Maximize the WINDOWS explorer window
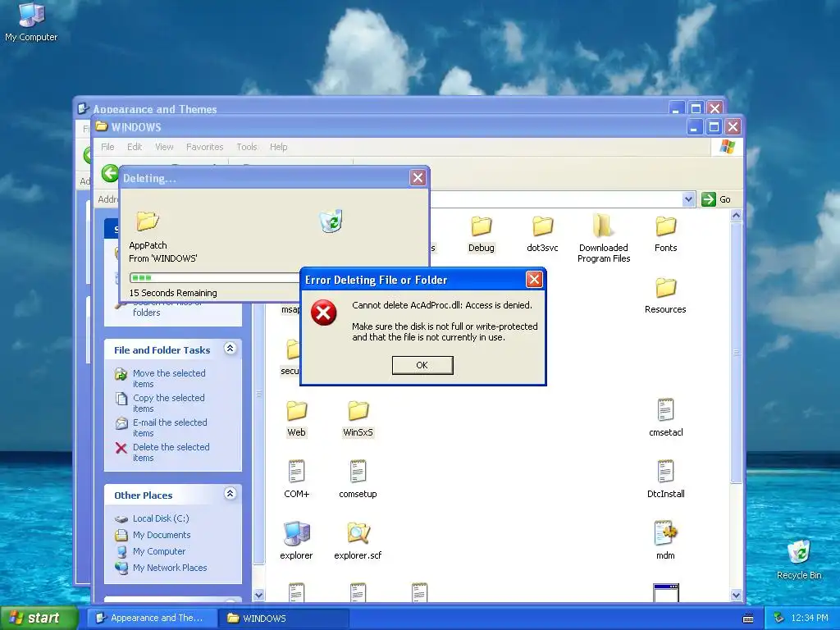The height and width of the screenshot is (630, 840). click(x=714, y=127)
